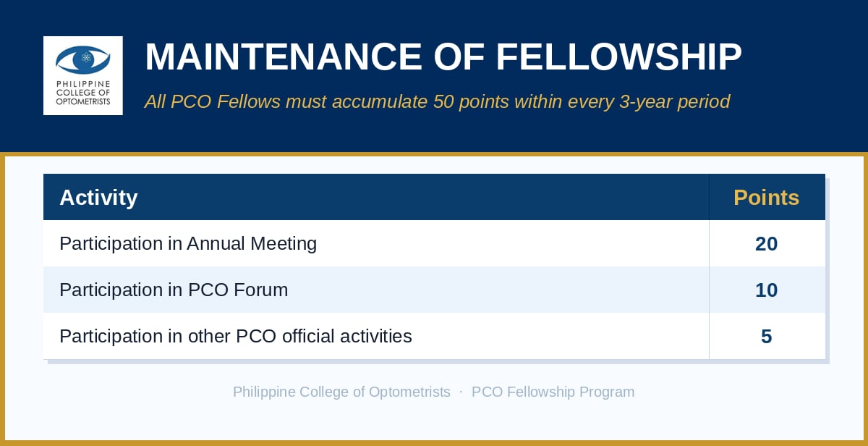
Task: Click the gold border along the bottom
Action: (x=434, y=443)
